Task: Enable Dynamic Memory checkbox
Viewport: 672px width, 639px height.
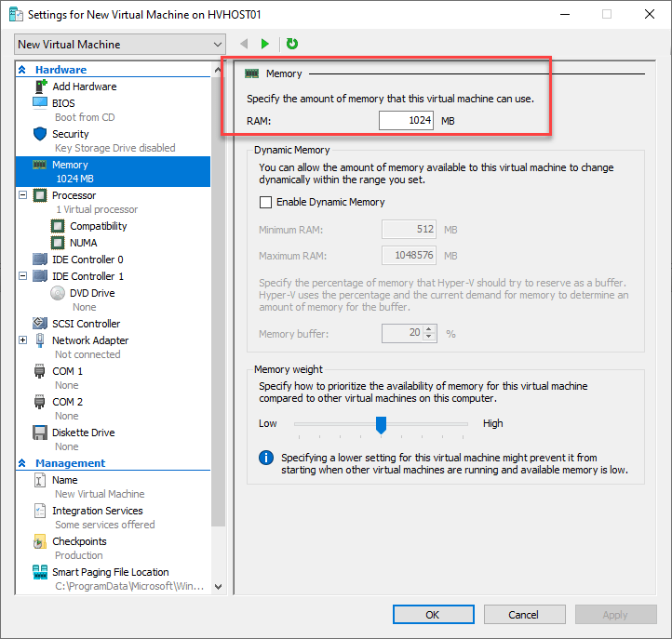Action: (265, 202)
